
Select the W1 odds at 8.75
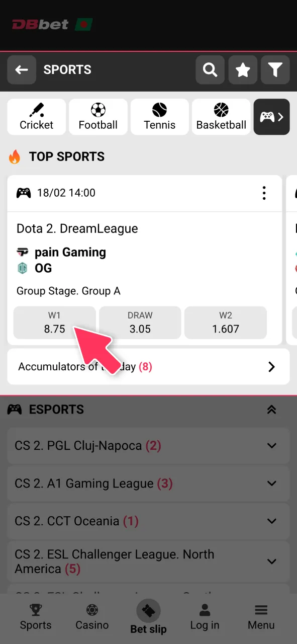point(54,323)
